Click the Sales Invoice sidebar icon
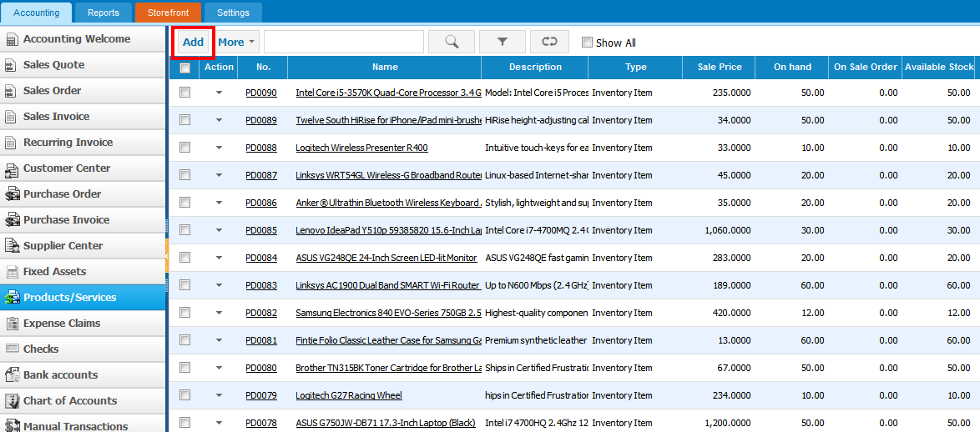Viewport: 980px width, 432px height. point(12,117)
